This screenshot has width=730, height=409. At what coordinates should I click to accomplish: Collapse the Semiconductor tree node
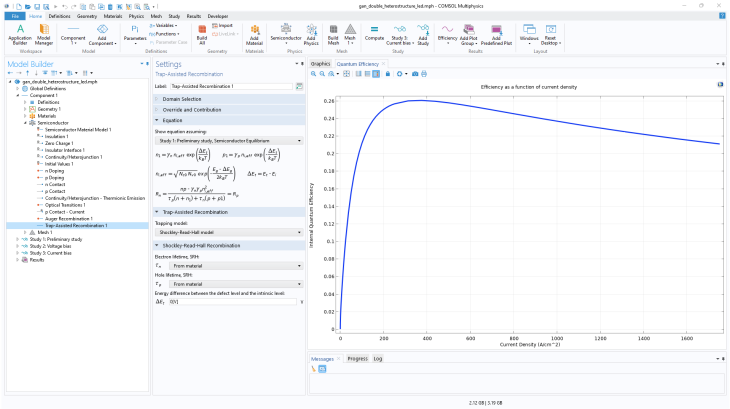click(26, 122)
